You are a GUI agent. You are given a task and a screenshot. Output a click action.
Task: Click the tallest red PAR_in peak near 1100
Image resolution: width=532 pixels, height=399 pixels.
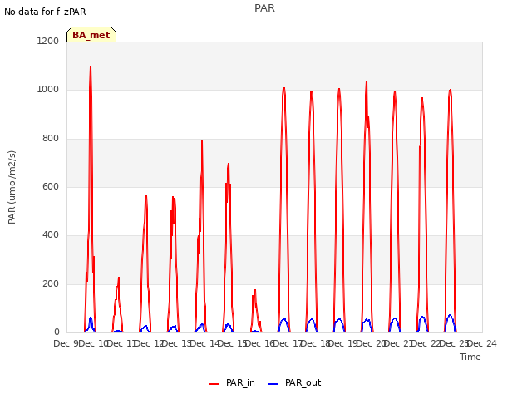91,67
